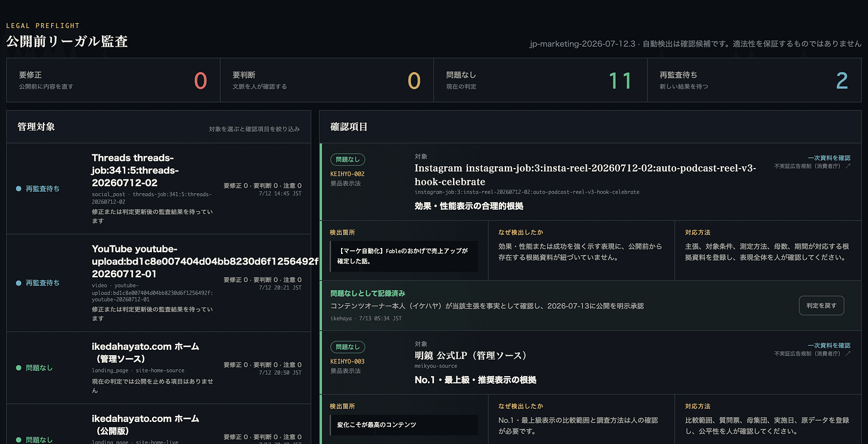868x444 pixels.
Task: Click the 公開前リーガル監査 page title
Action: (x=67, y=41)
